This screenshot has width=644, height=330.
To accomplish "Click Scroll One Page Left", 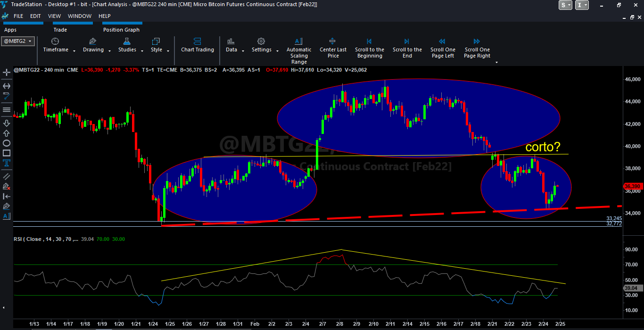I will tap(443, 48).
